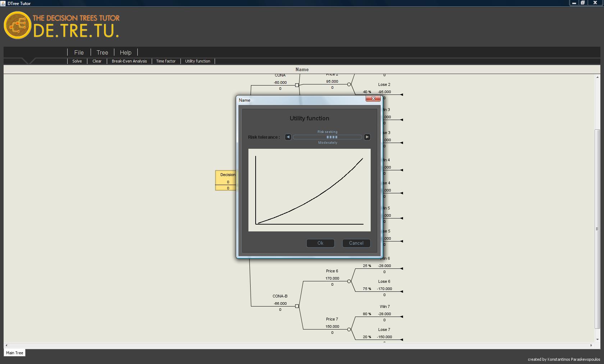604x364 pixels.
Task: Click the DE.TRE.TU. logo icon
Action: coord(17,26)
